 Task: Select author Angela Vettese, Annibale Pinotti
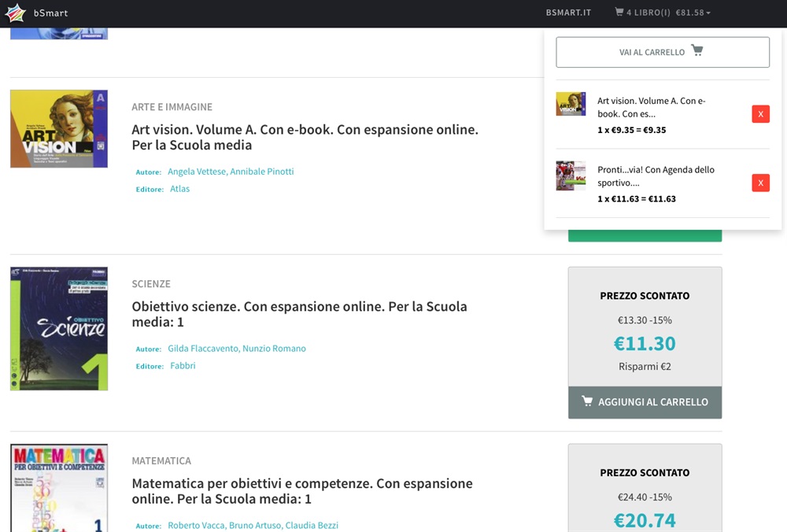[231, 172]
